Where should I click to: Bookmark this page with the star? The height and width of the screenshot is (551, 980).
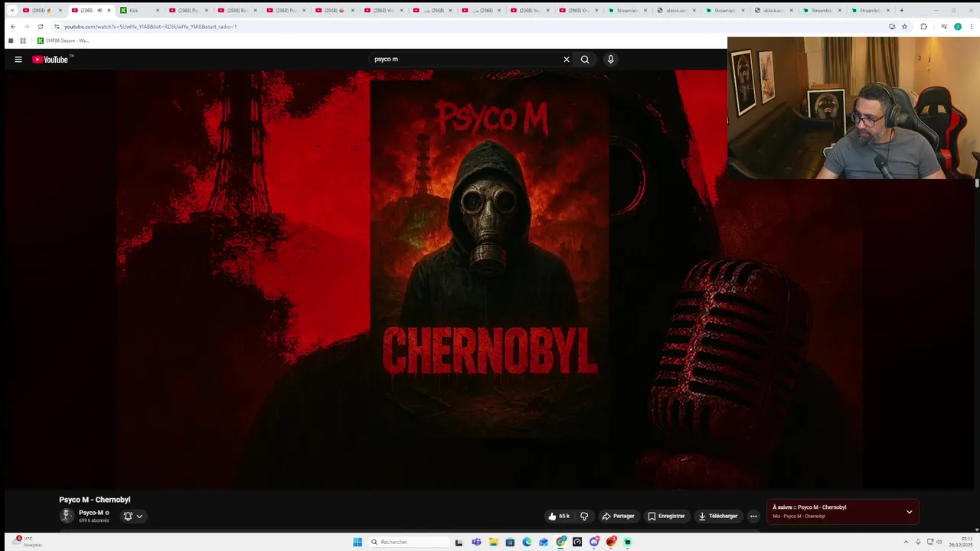(x=904, y=27)
